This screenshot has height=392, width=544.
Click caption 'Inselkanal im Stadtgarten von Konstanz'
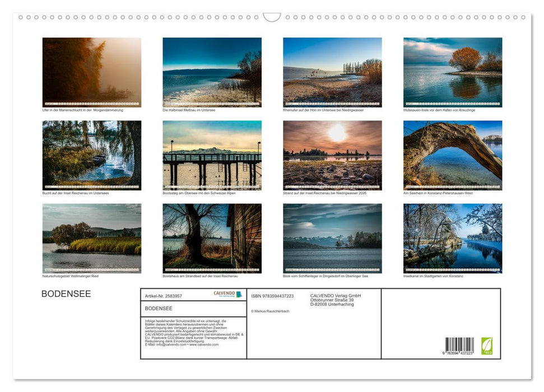(x=433, y=276)
